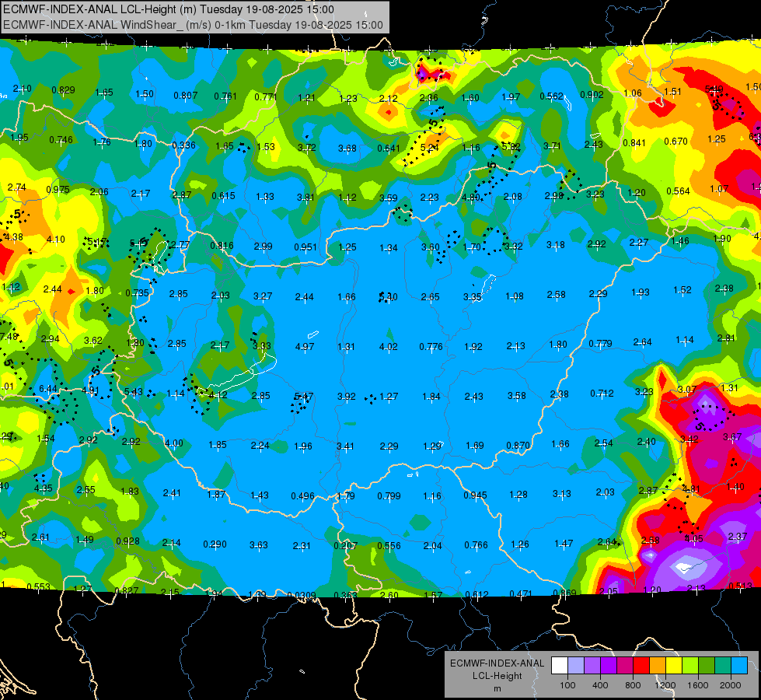Click the wind shear value 0.0309
Viewport: 761px width, 700px height.
pos(302,596)
